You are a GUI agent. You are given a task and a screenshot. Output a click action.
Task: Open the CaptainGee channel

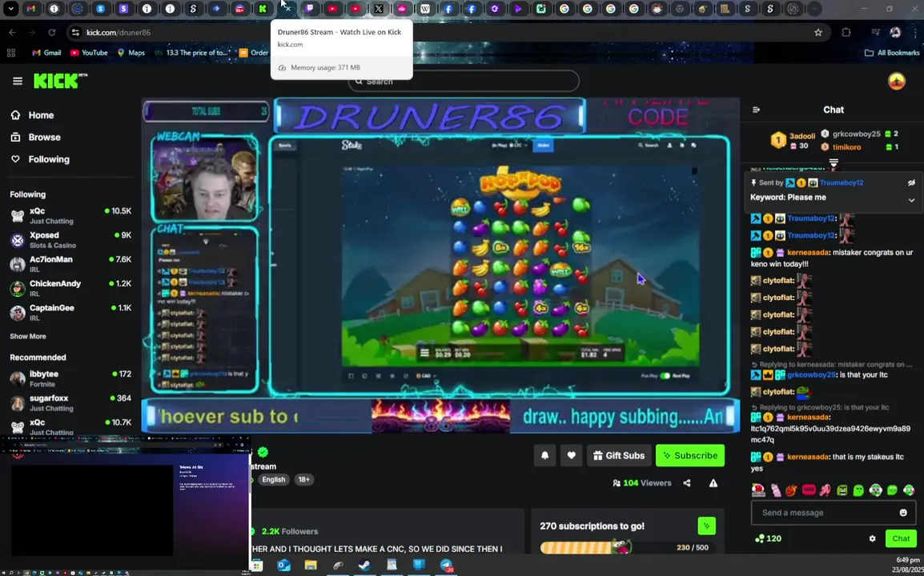pyautogui.click(x=70, y=312)
